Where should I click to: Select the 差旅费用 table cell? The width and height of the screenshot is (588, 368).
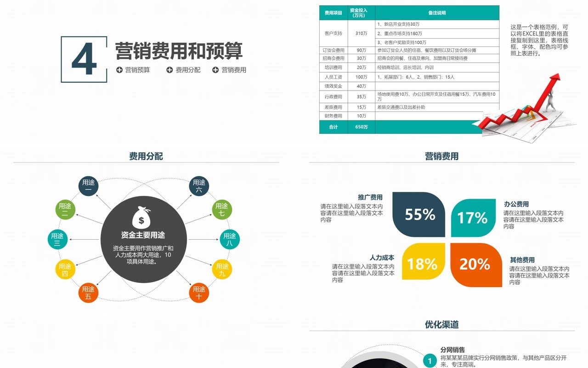point(334,107)
